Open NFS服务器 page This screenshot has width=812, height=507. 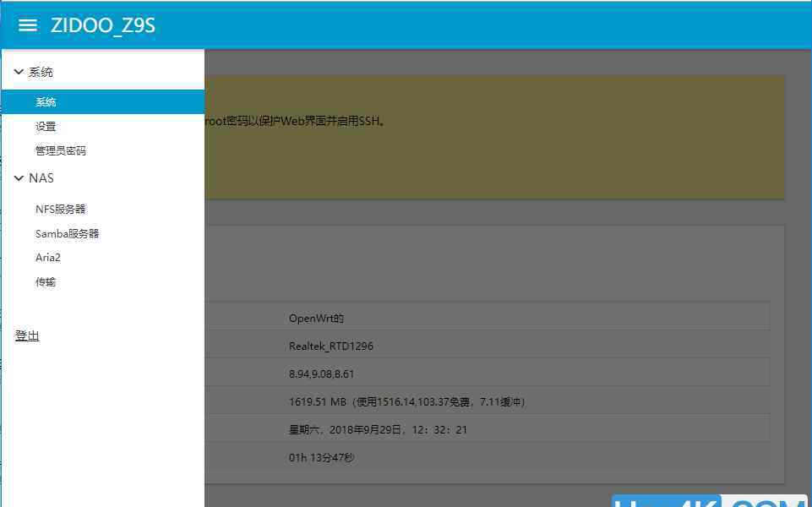(x=61, y=210)
